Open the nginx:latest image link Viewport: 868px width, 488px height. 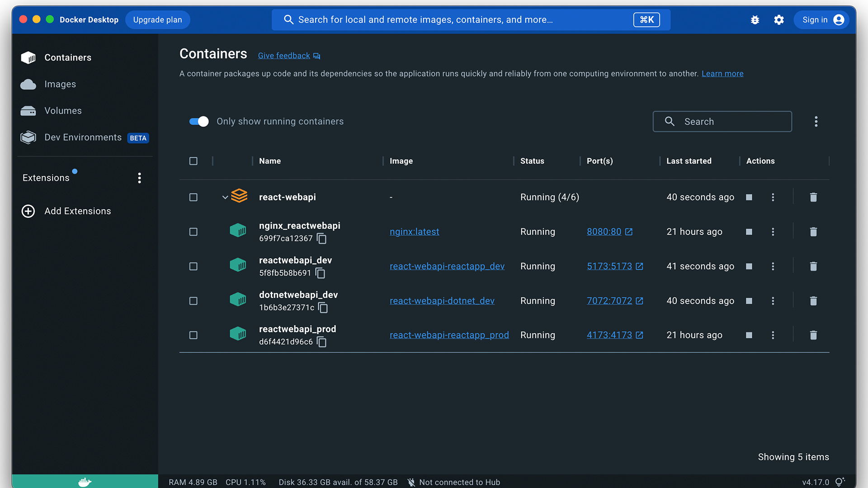pos(414,232)
